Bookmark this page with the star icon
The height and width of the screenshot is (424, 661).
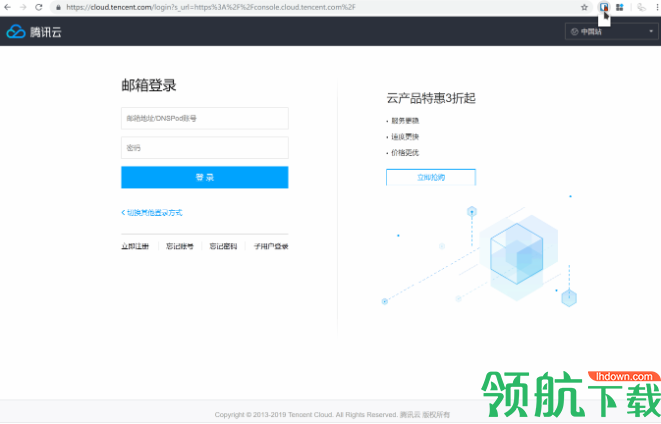tap(584, 7)
